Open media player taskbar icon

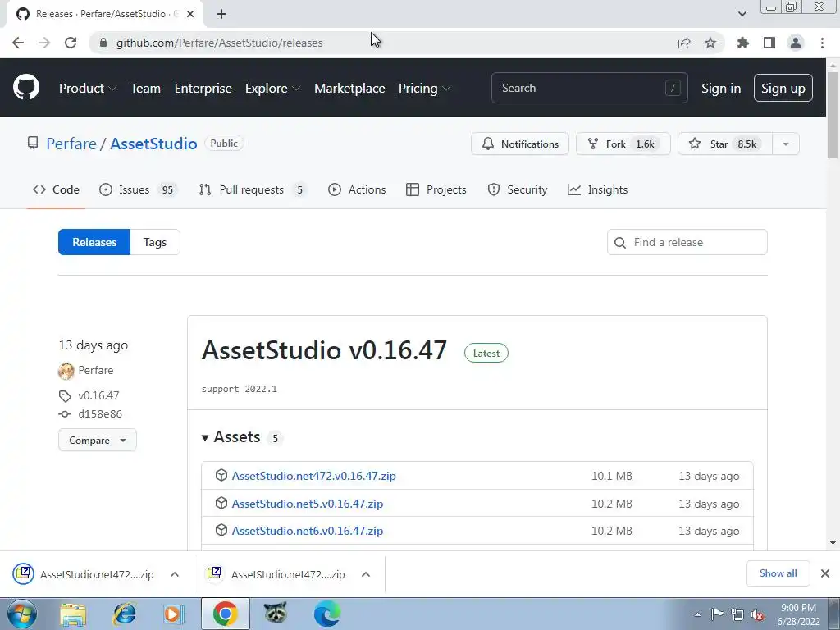[173, 614]
